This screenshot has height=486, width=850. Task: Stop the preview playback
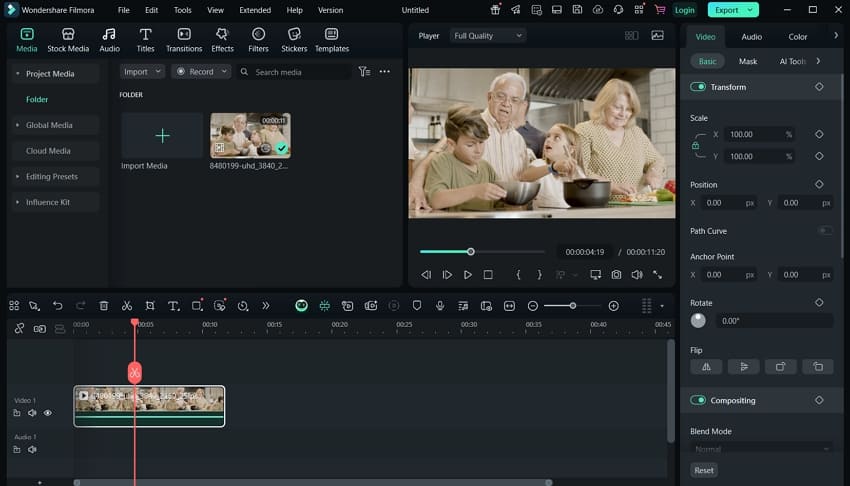pyautogui.click(x=488, y=275)
